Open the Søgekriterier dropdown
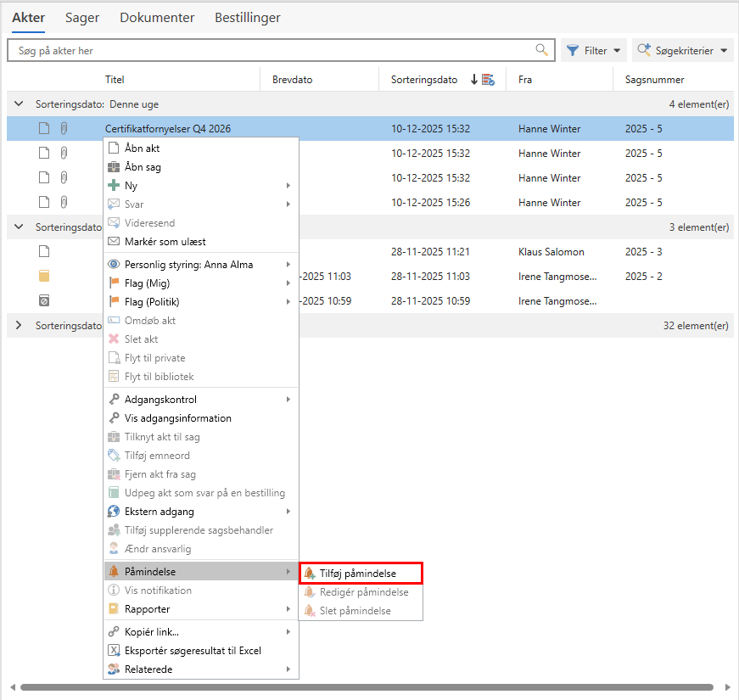The width and height of the screenshot is (739, 700). 682,50
